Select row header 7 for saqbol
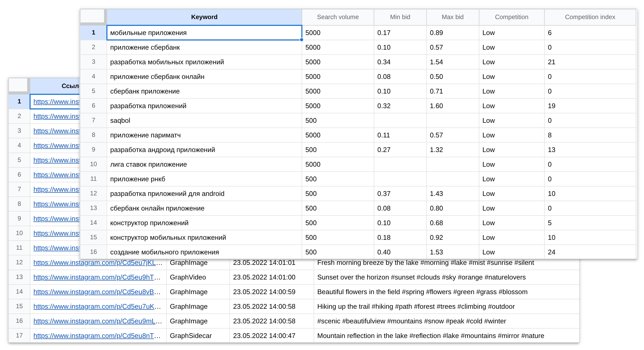Screen dimensions: 644x350 pyautogui.click(x=93, y=120)
